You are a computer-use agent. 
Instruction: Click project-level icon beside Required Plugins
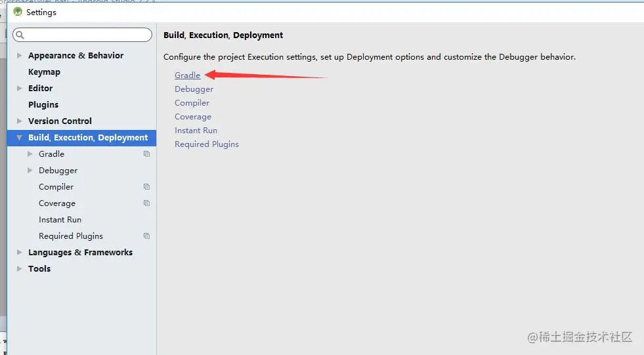146,236
